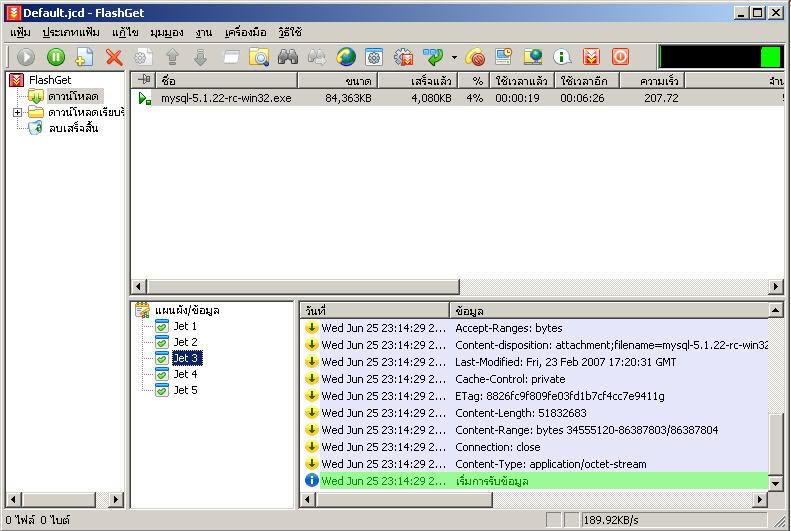The image size is (791, 531).
Task: Sort by the ใช้เวลาแล้ว column header
Action: tap(522, 81)
